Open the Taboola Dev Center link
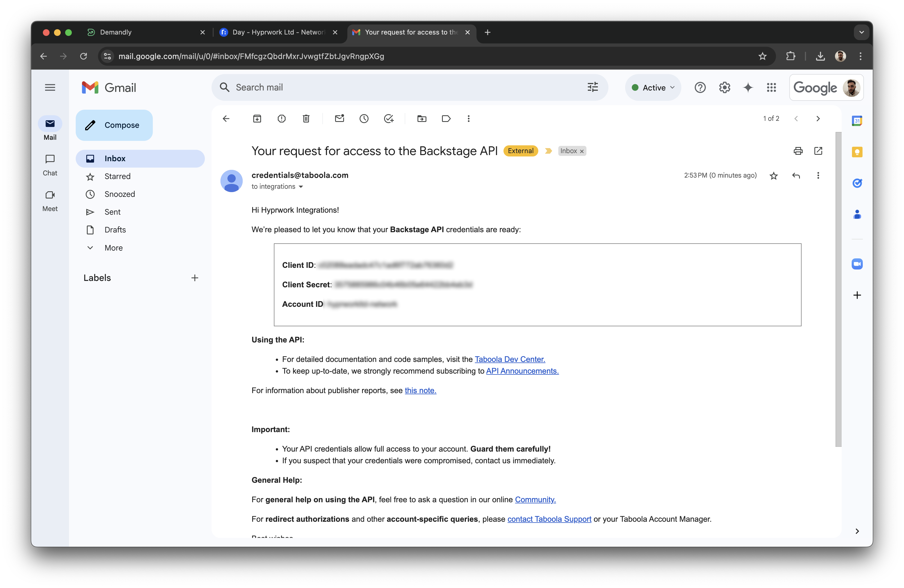Viewport: 904px width, 588px height. click(x=510, y=359)
